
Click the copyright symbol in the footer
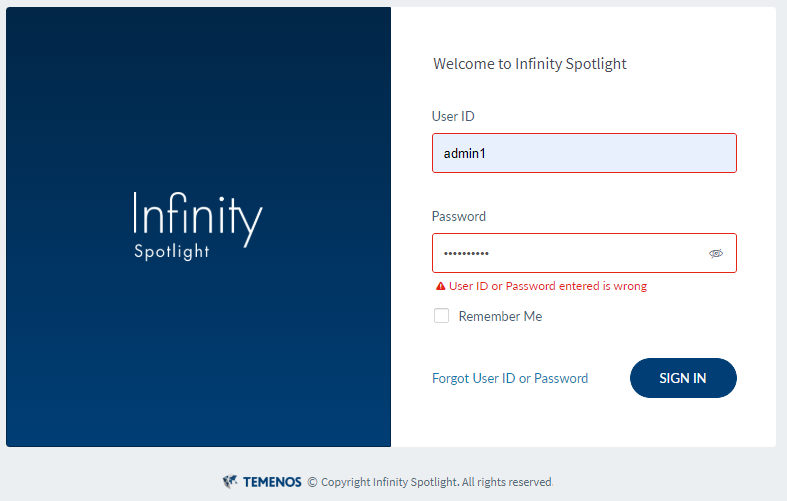[x=312, y=482]
